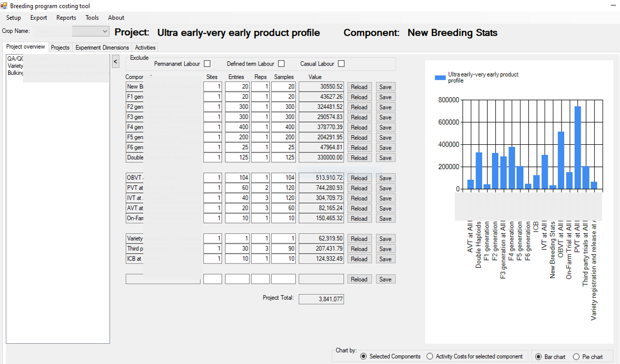Save the OBVT row valued 513,910.72
The image size is (620, 364).
pyautogui.click(x=385, y=178)
